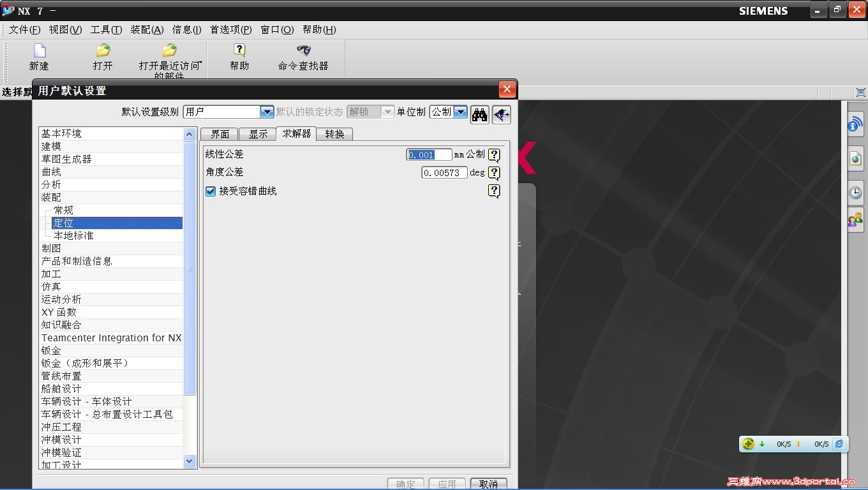
Task: Open the Roles people sidebar icon
Action: [855, 220]
